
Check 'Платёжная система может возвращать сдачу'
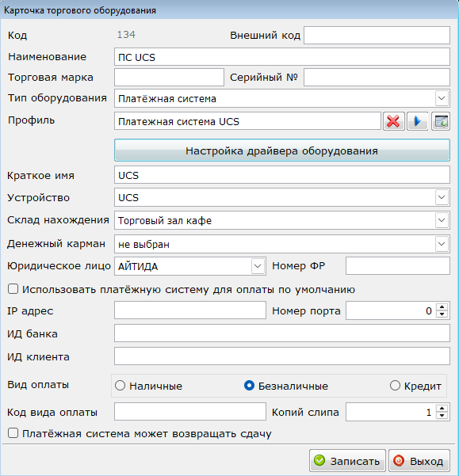(13, 433)
